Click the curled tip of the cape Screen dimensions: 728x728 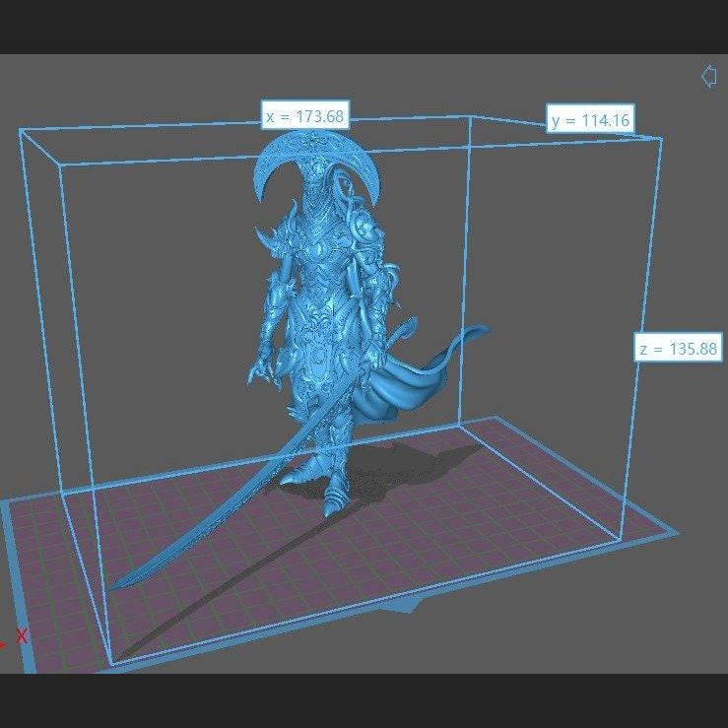coord(479,329)
